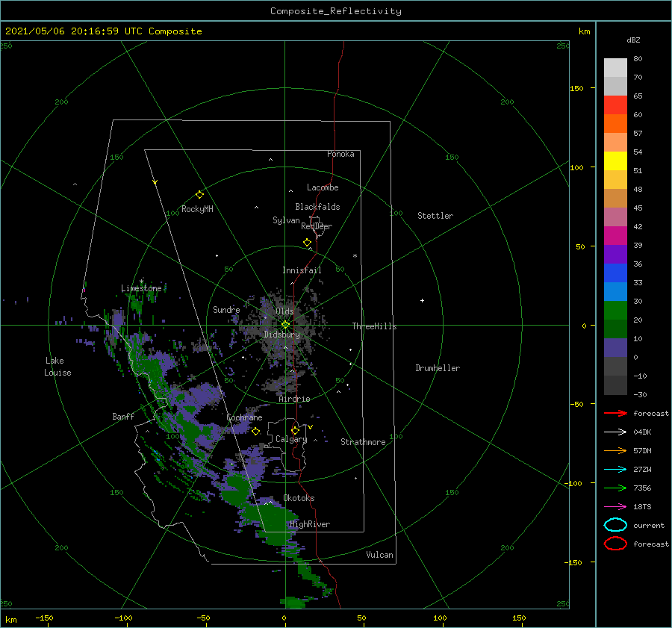Select the bright green 20-30 dBZ swatch

point(615,311)
